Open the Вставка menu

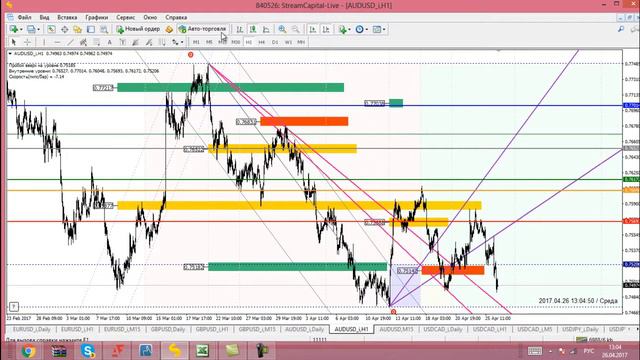[x=67, y=18]
